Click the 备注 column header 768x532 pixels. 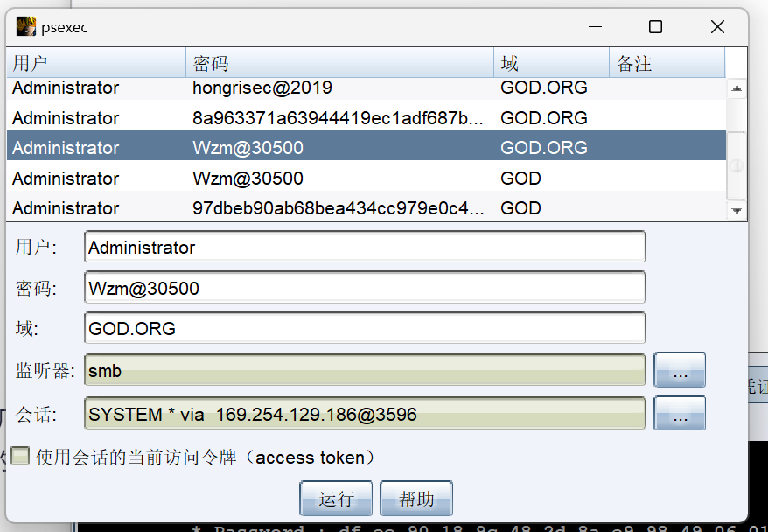point(667,63)
